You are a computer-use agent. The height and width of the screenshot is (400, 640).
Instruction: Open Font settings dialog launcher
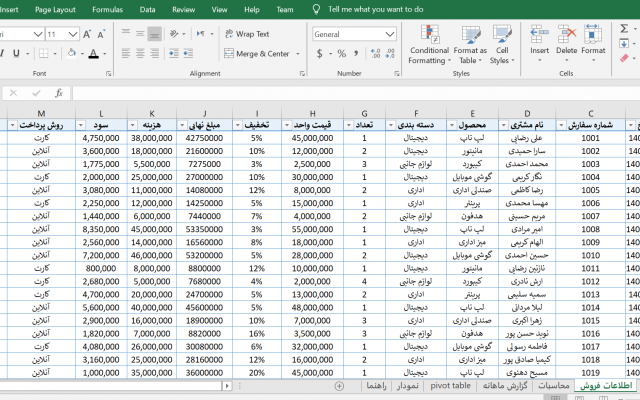[109, 74]
